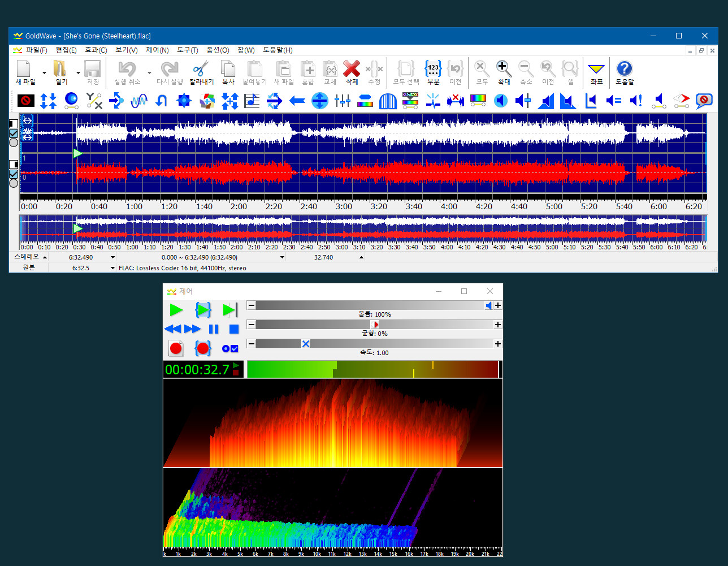Viewport: 728px width, 566px height.
Task: Open the 옵션(O) menu
Action: [x=218, y=50]
